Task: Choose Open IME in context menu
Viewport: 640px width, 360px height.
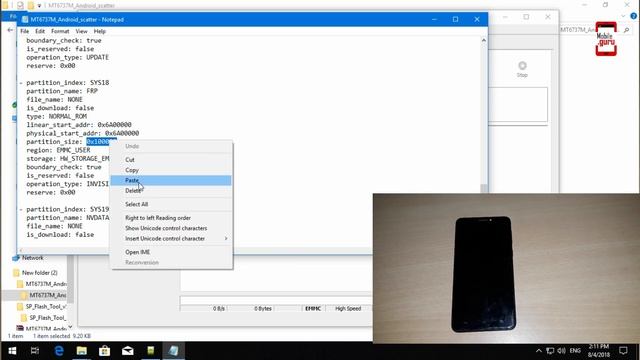Action: tap(171, 252)
